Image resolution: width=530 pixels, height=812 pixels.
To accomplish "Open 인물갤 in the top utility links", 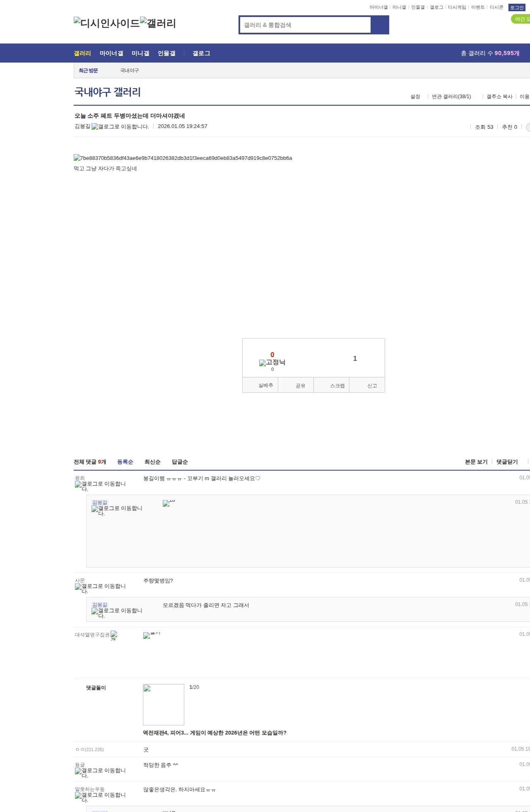I will [418, 7].
